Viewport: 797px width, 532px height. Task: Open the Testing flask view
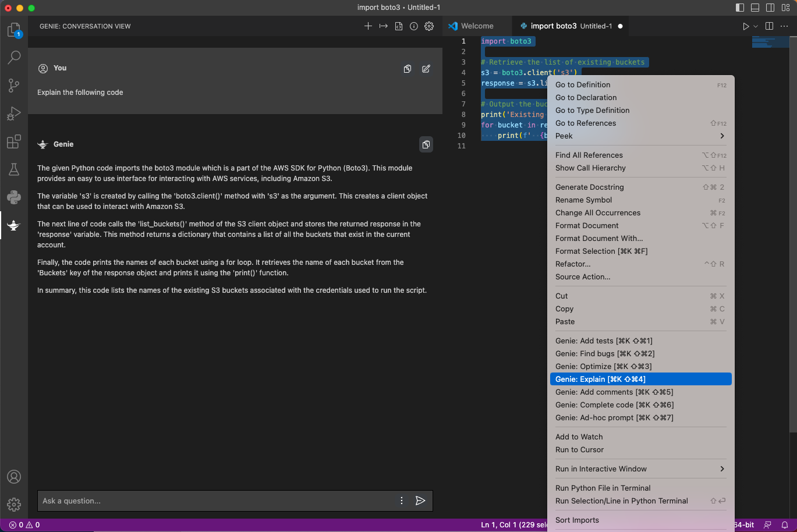[14, 169]
